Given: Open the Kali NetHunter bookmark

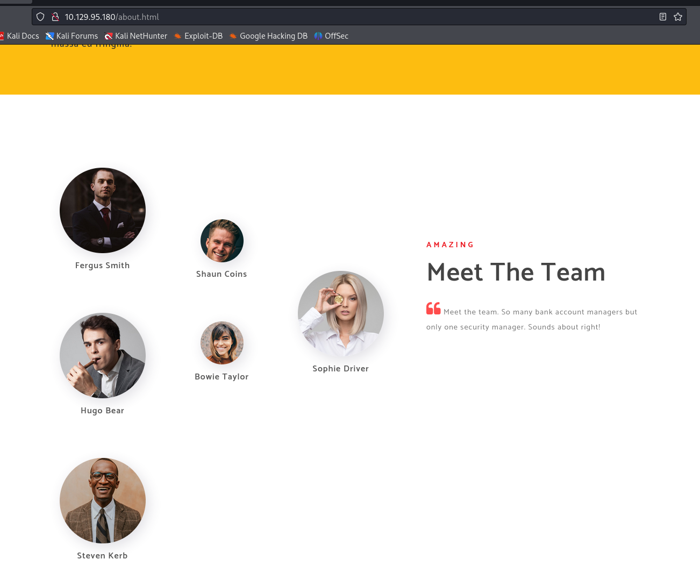Looking at the screenshot, I should [x=136, y=36].
